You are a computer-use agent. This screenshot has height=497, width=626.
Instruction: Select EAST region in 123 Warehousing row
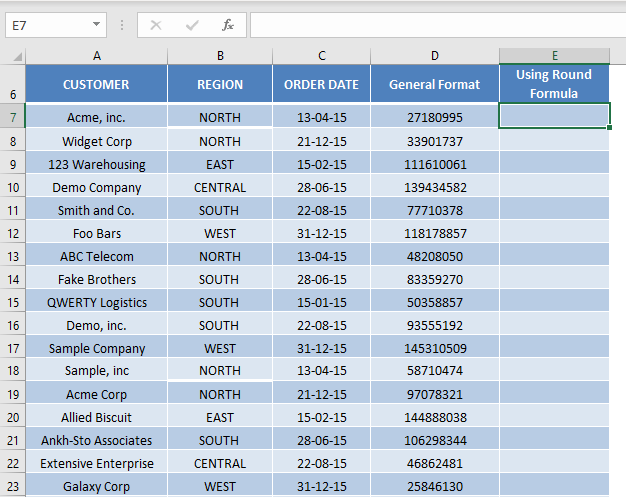[x=220, y=164]
